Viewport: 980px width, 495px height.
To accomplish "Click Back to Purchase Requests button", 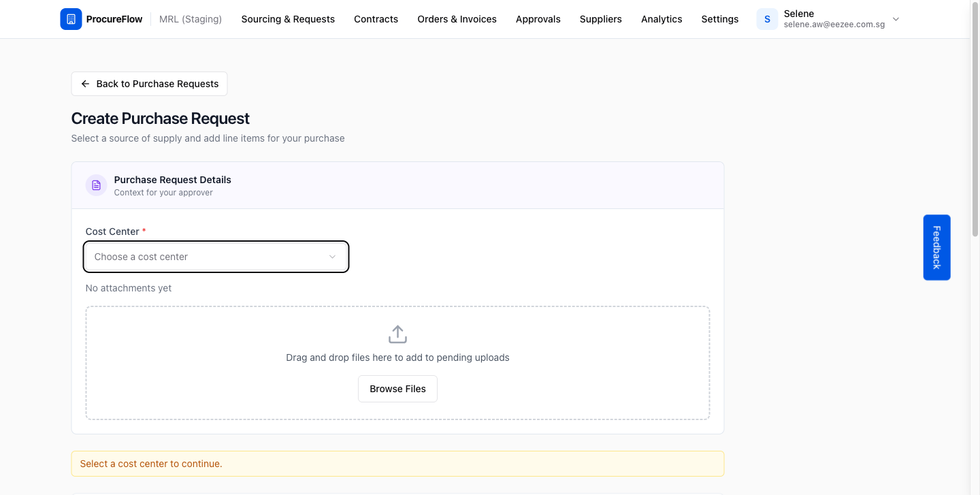I will tap(149, 84).
